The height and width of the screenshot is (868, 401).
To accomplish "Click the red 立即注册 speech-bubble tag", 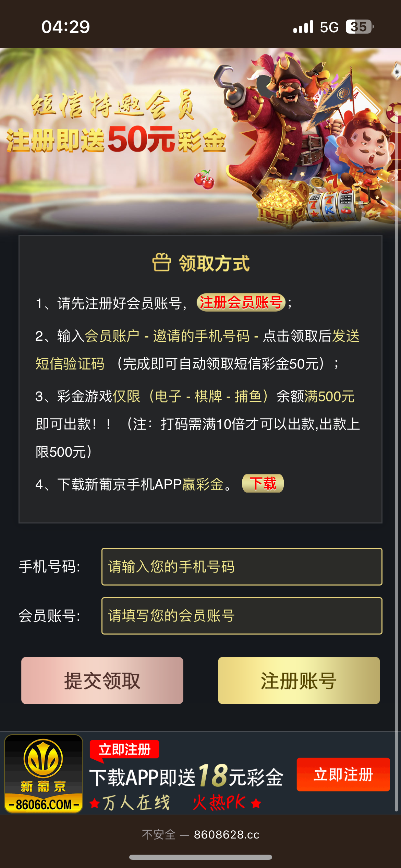I will click(x=124, y=750).
